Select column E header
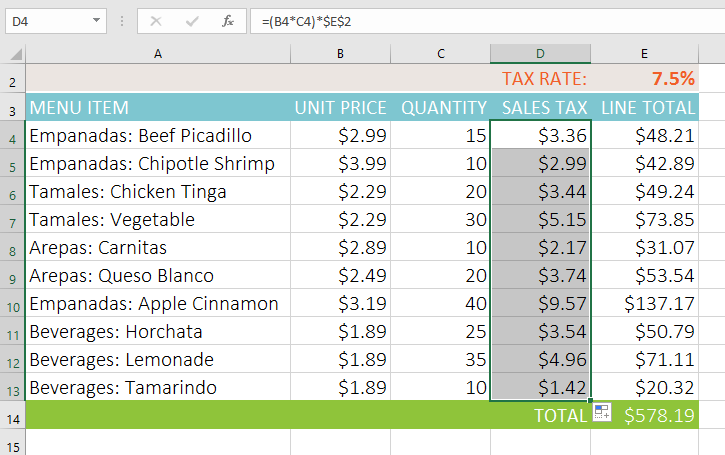The image size is (725, 455). [644, 53]
